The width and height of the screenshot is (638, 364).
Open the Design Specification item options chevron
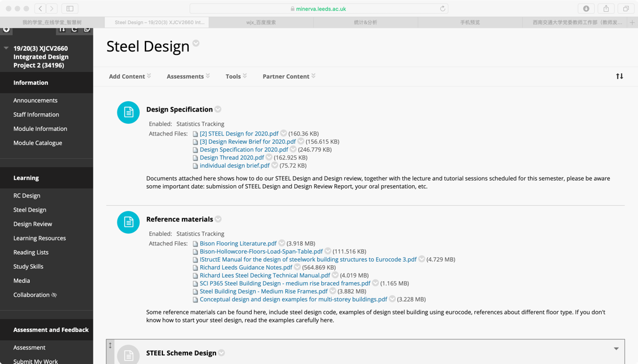[x=218, y=109]
